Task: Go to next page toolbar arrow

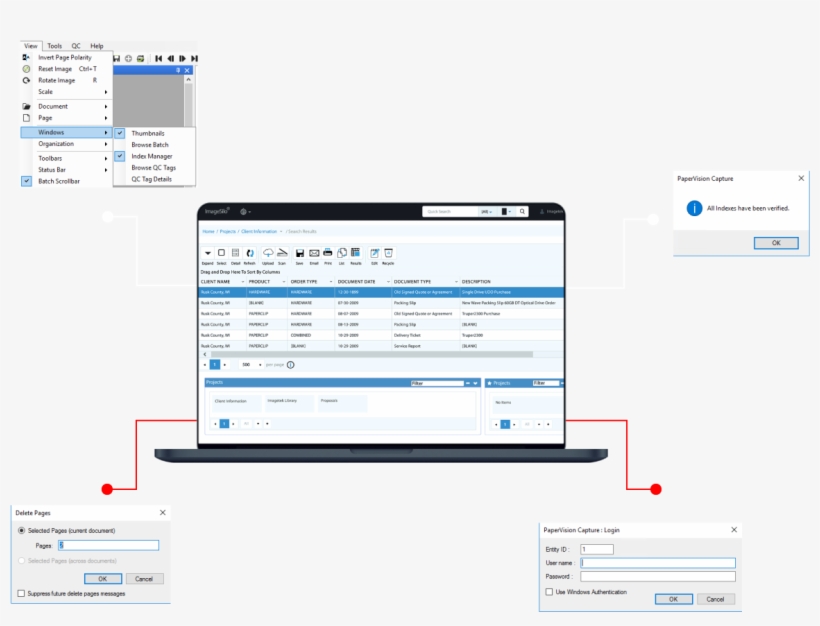Action: [x=182, y=59]
